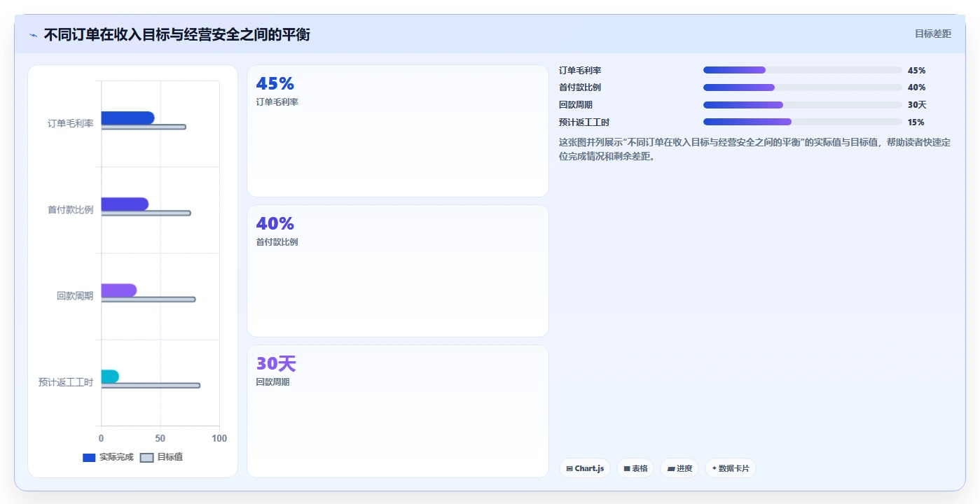The width and height of the screenshot is (980, 504).
Task: Click the 50 x-axis tick label
Action: [x=160, y=438]
